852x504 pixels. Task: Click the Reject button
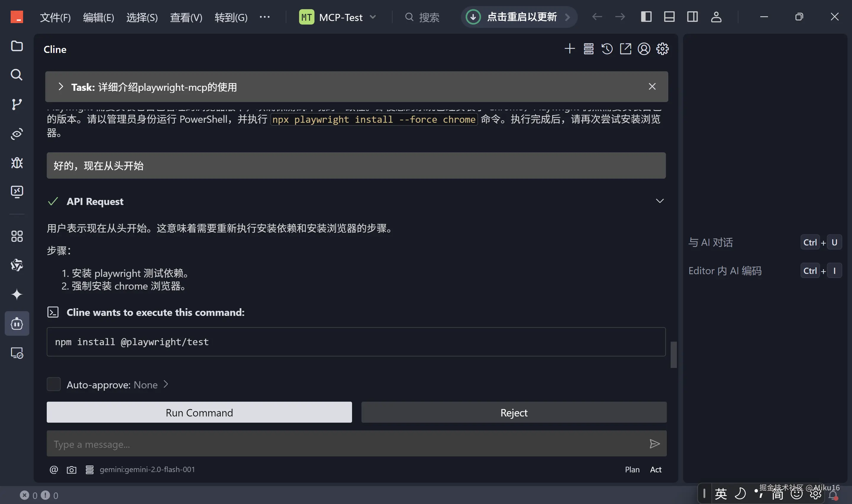click(514, 412)
